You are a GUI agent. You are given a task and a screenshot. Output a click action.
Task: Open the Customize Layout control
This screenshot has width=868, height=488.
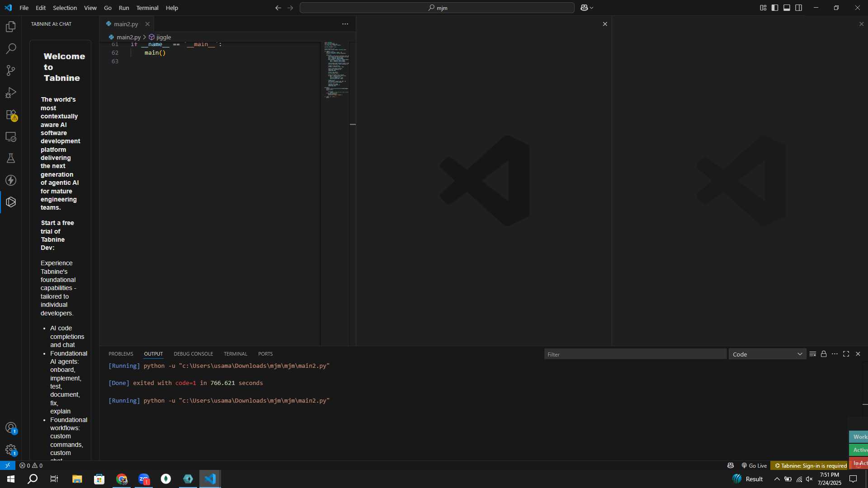pos(763,8)
